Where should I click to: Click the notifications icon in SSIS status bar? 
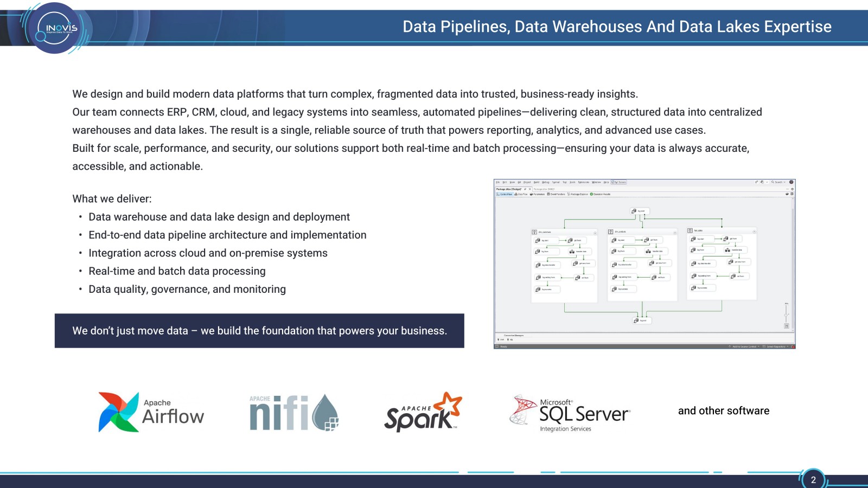tap(793, 346)
